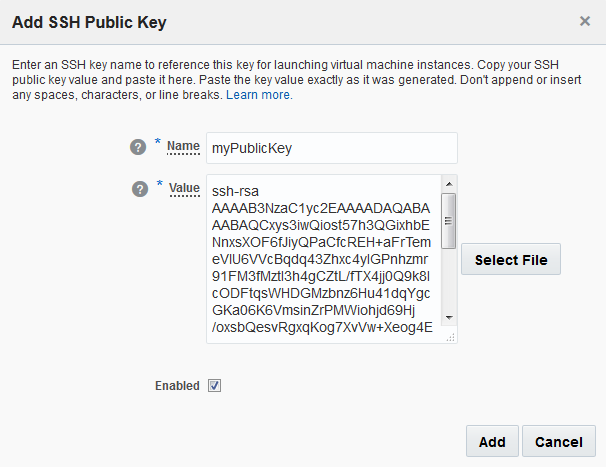Click the Value box scroll-up arrow

coord(449,184)
